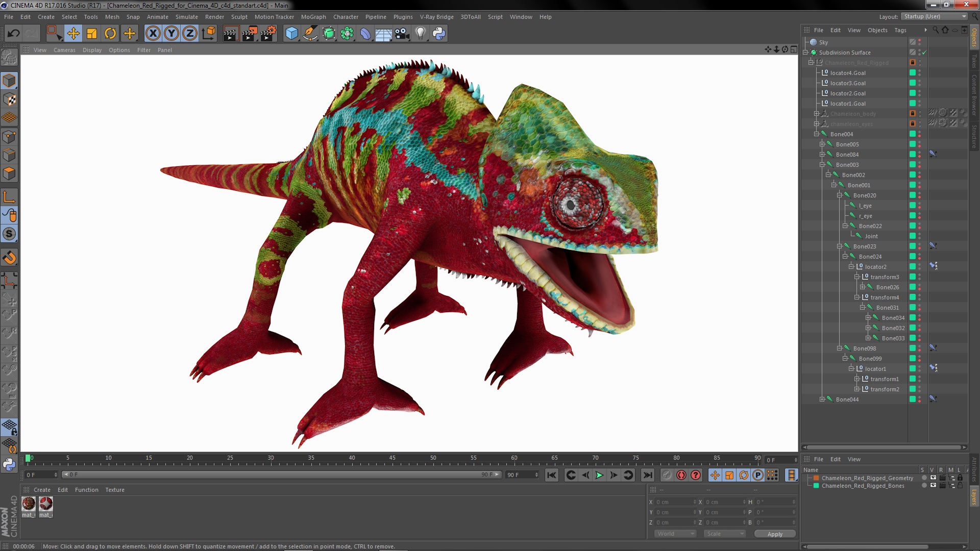Screen dimensions: 980x551
Task: Toggle Chameleon_Red_Rigged_Geometry layer view eye
Action: 933,478
